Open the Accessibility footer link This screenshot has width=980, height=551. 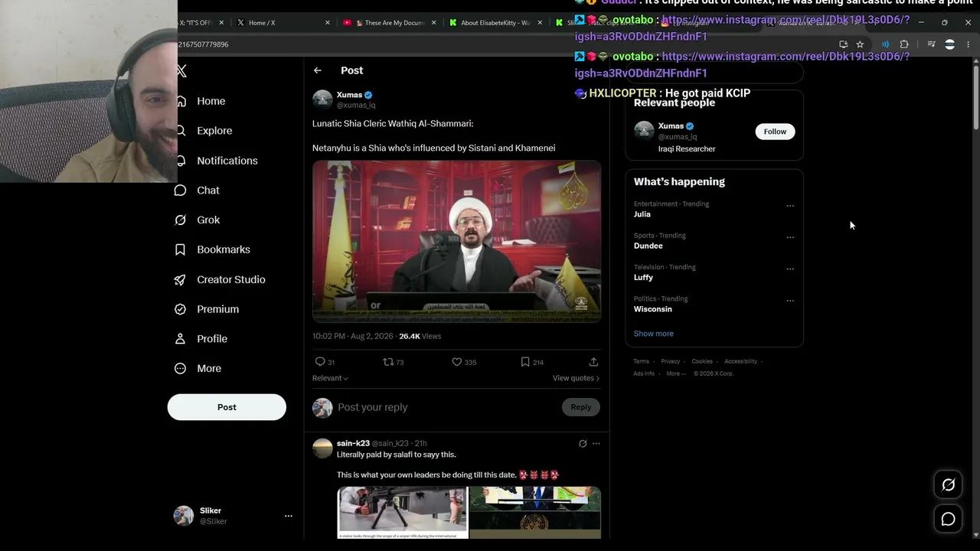740,361
